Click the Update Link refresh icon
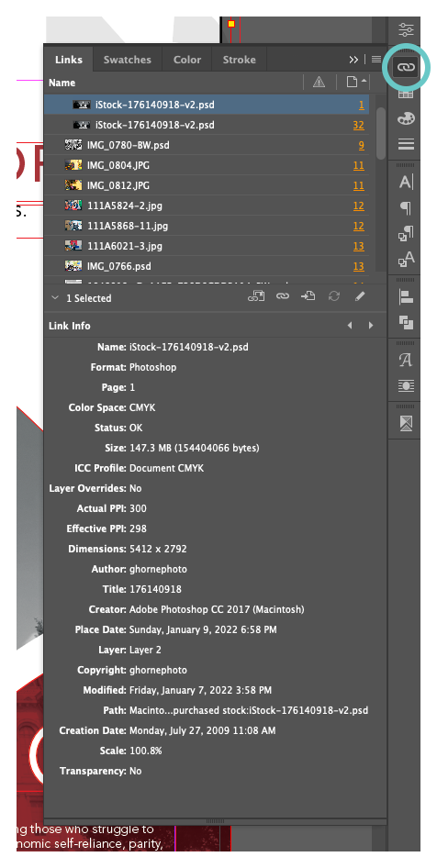 [x=334, y=296]
